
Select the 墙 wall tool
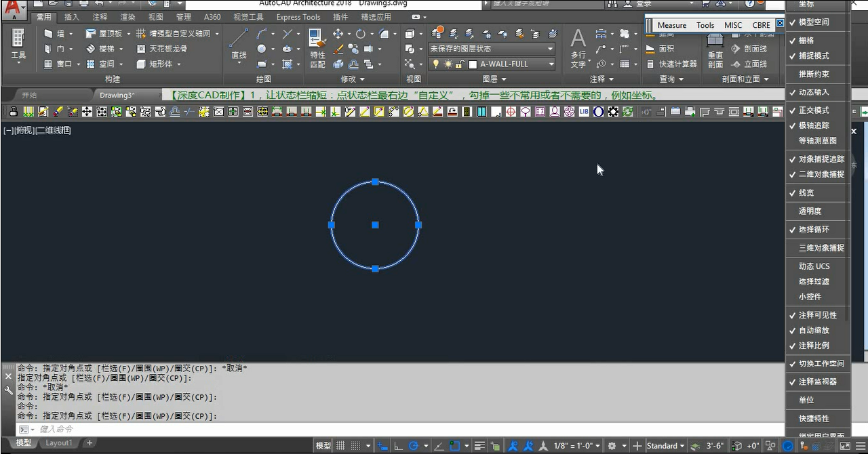(56, 33)
